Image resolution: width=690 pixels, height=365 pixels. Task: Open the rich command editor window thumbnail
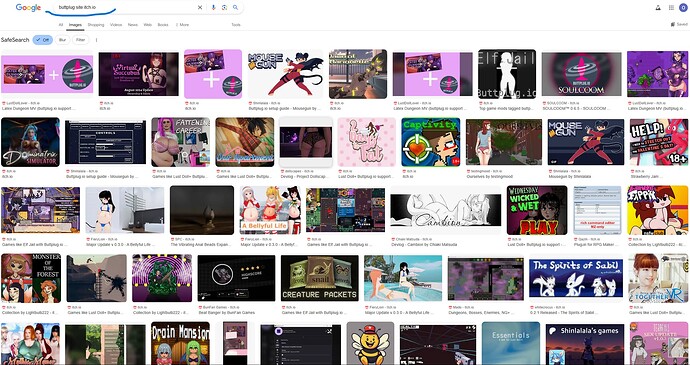(x=597, y=210)
